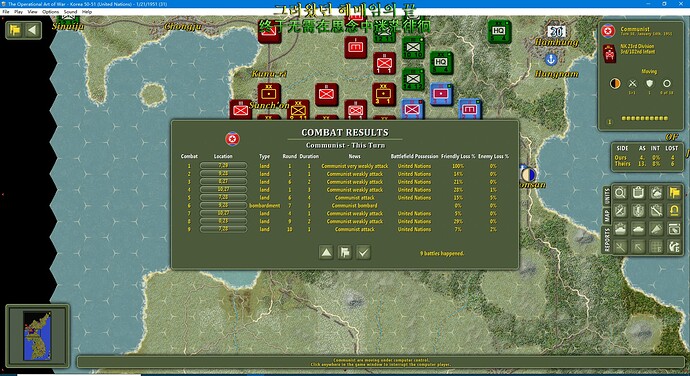Screen dimensions: 690x376
Task: Open the Options menu
Action: (x=51, y=12)
